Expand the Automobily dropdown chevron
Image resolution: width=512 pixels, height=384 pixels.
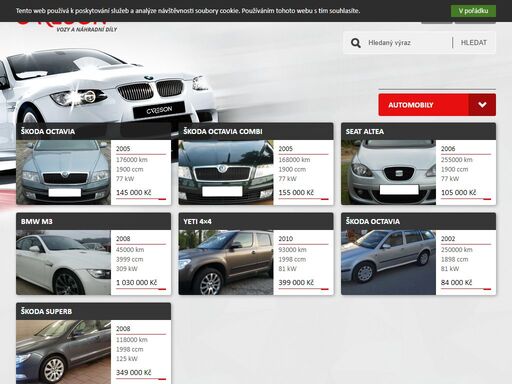tap(482, 105)
